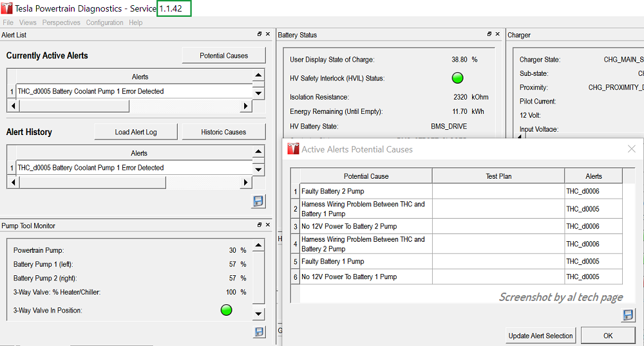Screen dimensions: 644x346
Task: Open the Views menu
Action: coord(28,23)
